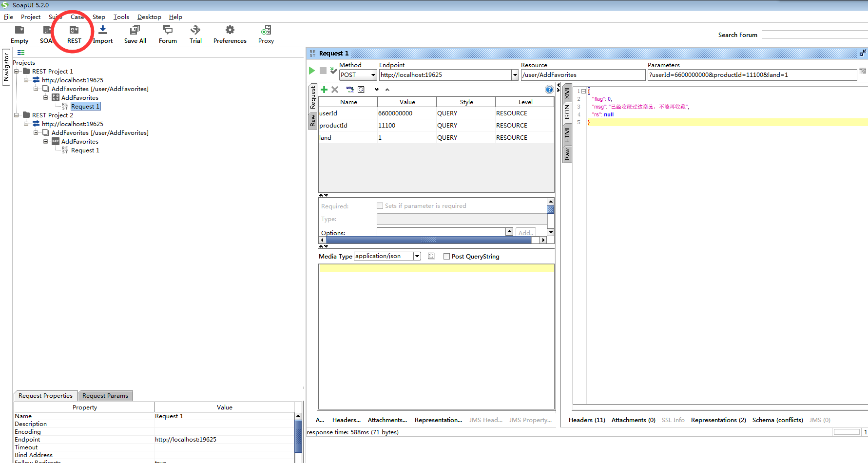
Task: Open the File menu
Action: (x=8, y=17)
